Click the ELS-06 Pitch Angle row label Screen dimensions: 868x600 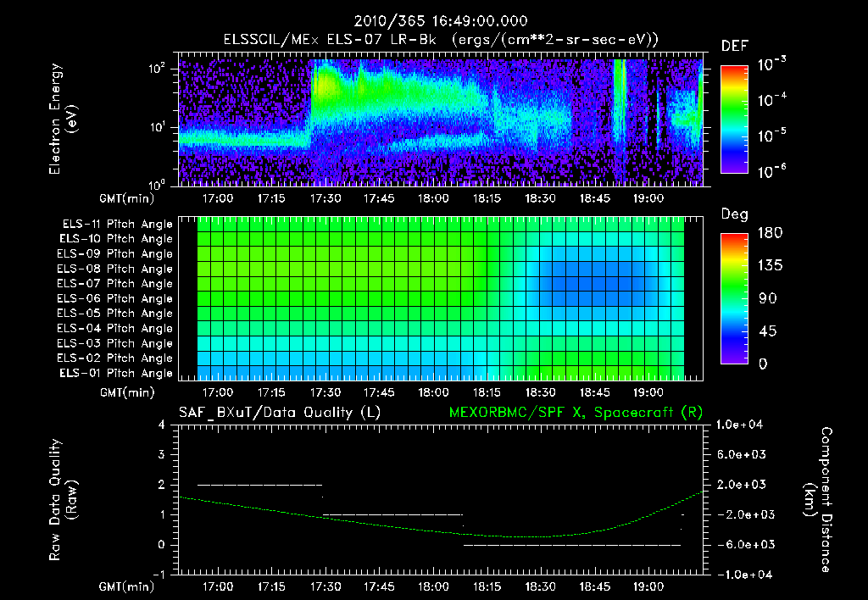point(115,299)
